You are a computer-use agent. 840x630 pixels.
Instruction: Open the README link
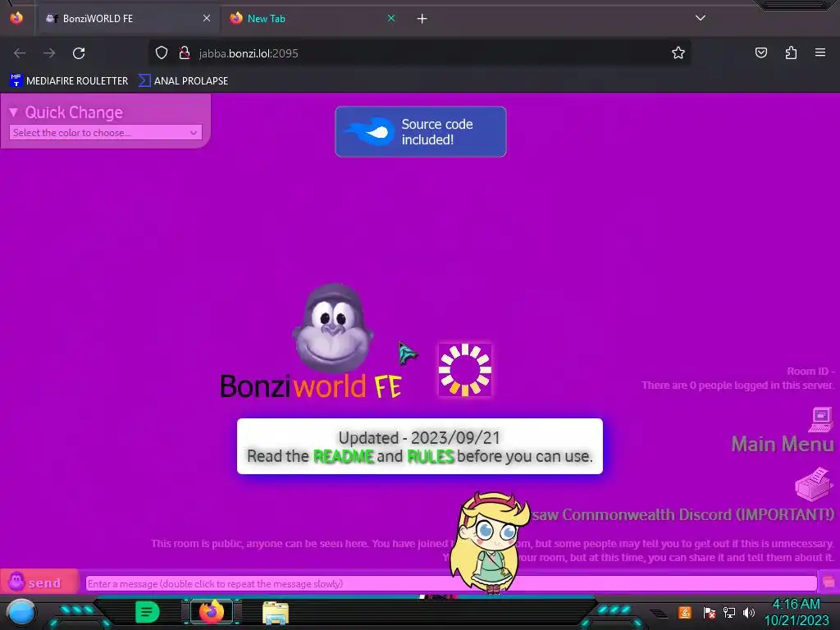tap(344, 456)
